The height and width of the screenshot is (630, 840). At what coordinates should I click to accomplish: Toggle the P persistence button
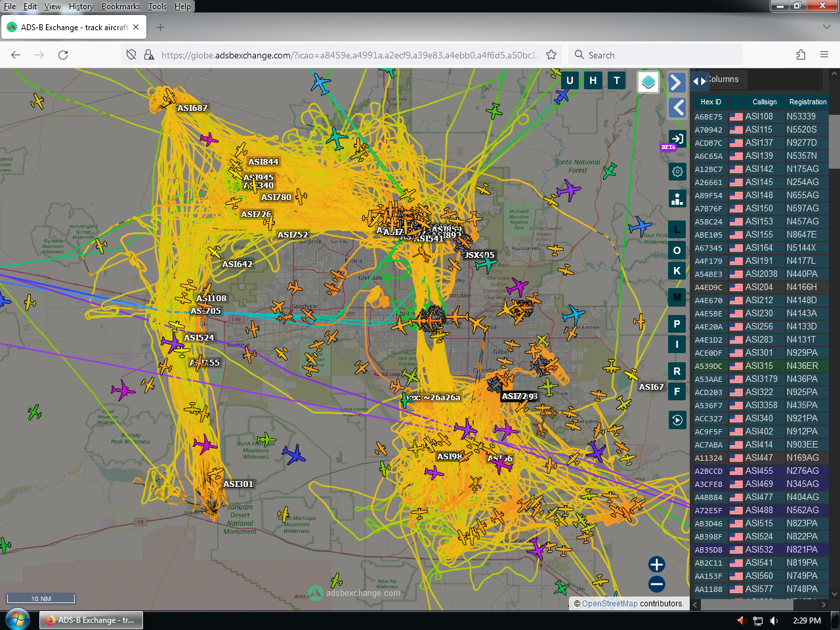coord(677,324)
